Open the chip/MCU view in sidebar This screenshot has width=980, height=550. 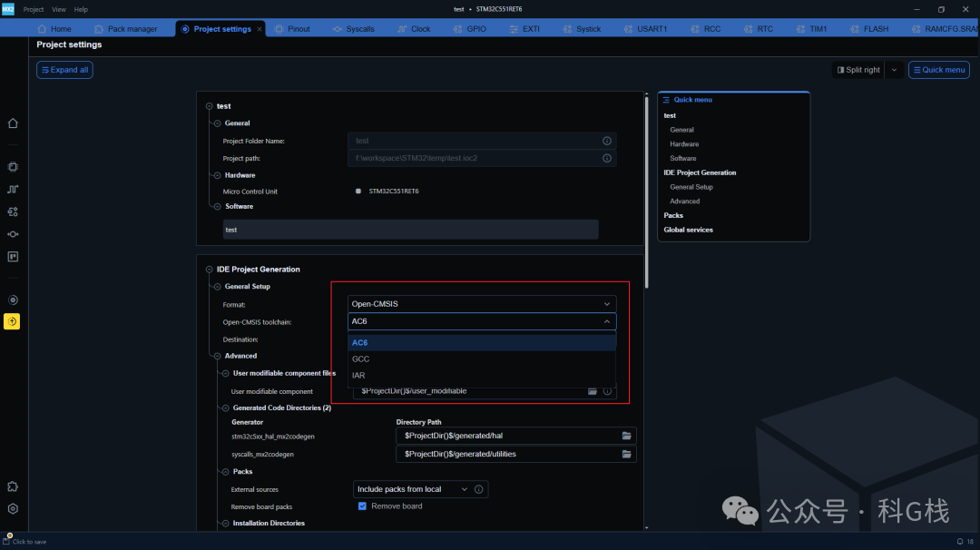13,167
